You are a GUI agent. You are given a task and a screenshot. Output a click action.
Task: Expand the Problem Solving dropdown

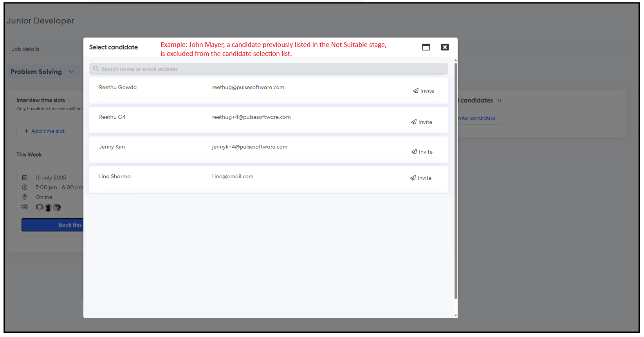[x=71, y=72]
